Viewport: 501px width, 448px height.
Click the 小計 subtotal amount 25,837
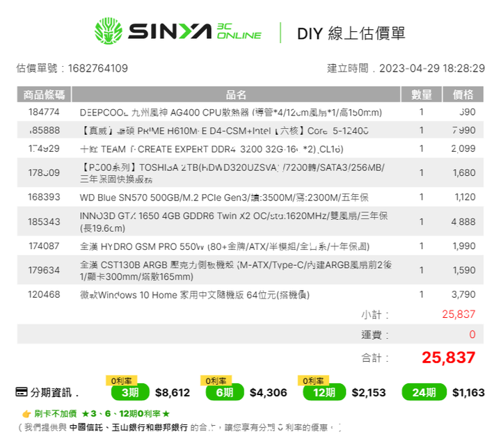[x=459, y=314]
